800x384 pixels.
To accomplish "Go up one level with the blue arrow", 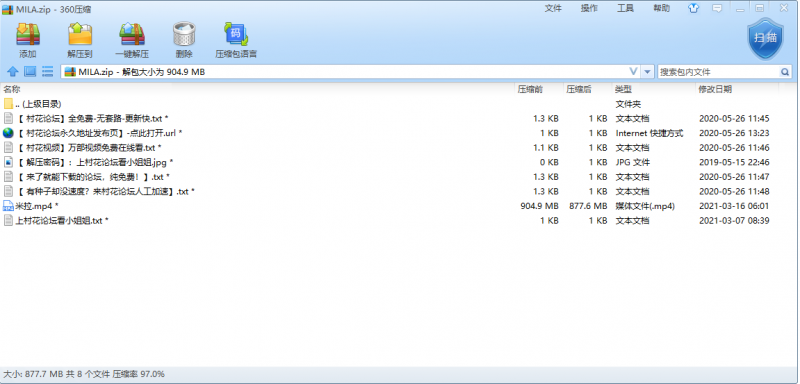I will (x=13, y=72).
